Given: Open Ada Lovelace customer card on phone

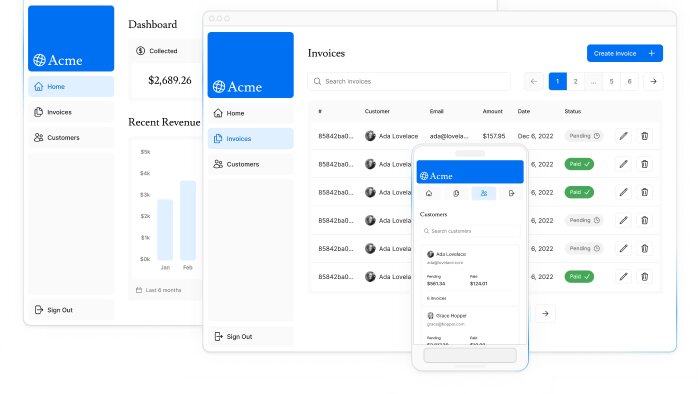Looking at the screenshot, I should pos(470,274).
